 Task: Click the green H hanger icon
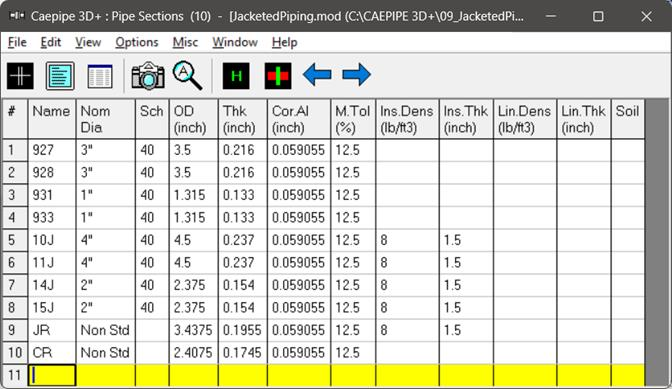(236, 76)
